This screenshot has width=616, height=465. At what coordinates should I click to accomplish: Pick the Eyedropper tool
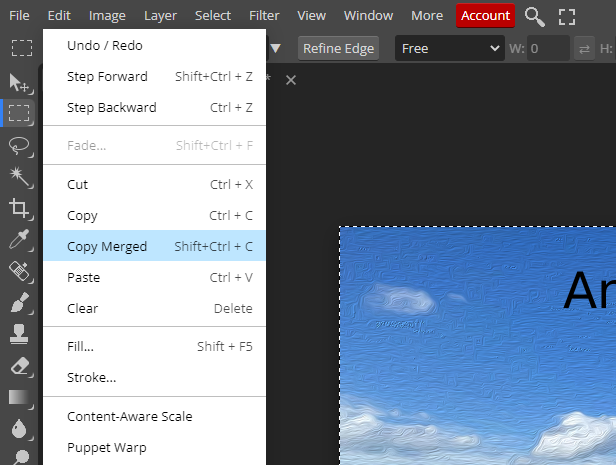pyautogui.click(x=19, y=239)
